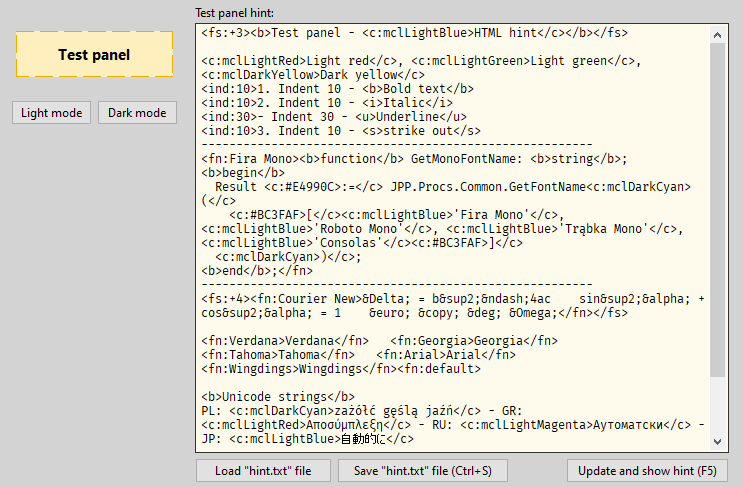Click the line starting '<fs:+4><fn:Courier New>'
Viewport: 743px width, 487px height.
(453, 299)
